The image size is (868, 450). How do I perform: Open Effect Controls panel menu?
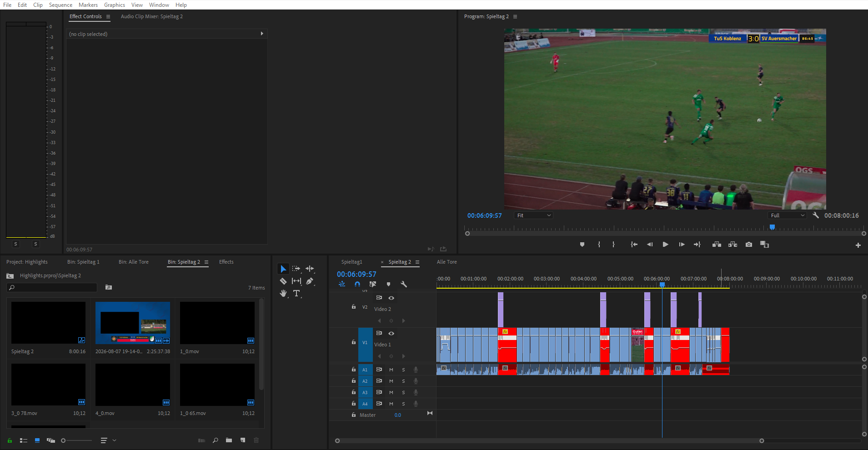(108, 16)
